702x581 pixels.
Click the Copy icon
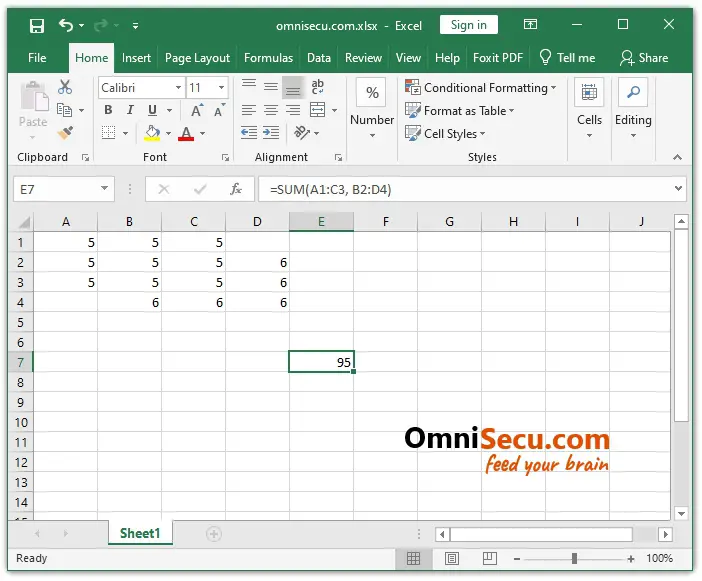(x=64, y=110)
